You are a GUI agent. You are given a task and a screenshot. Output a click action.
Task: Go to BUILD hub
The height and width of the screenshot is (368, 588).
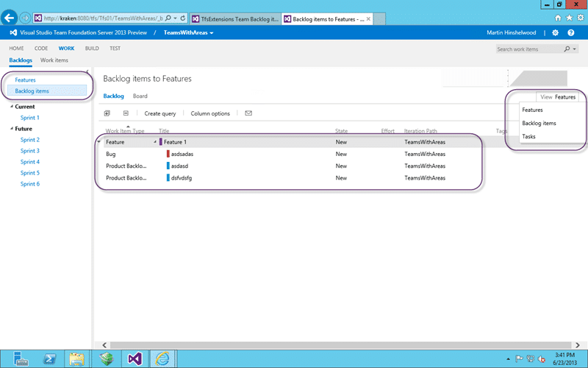[x=92, y=48]
